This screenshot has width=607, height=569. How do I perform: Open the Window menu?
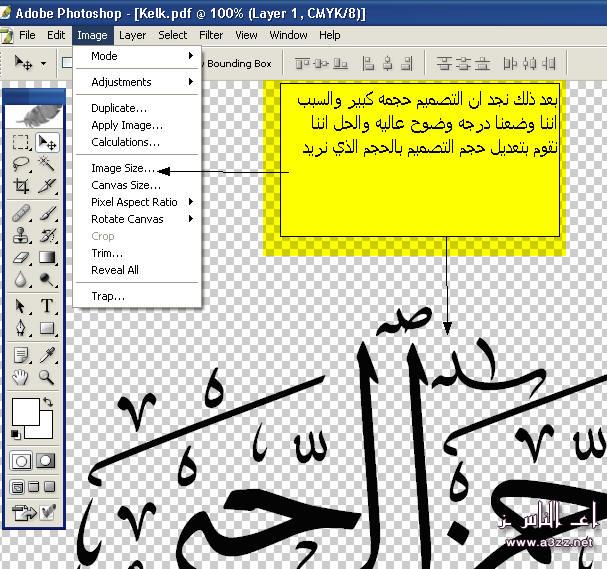click(x=288, y=35)
